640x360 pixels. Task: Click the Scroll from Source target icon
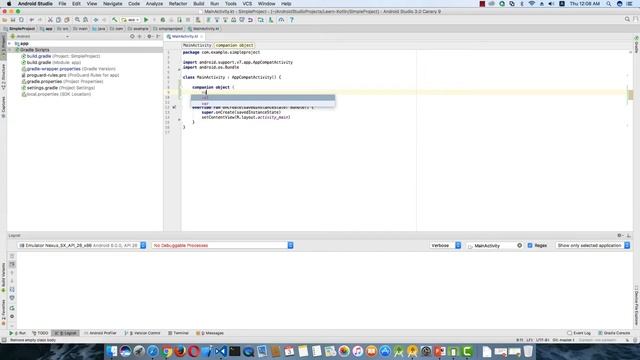132,36
